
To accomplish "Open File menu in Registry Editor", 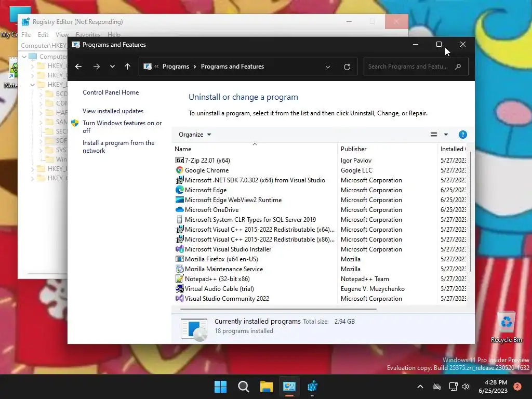I will click(26, 35).
